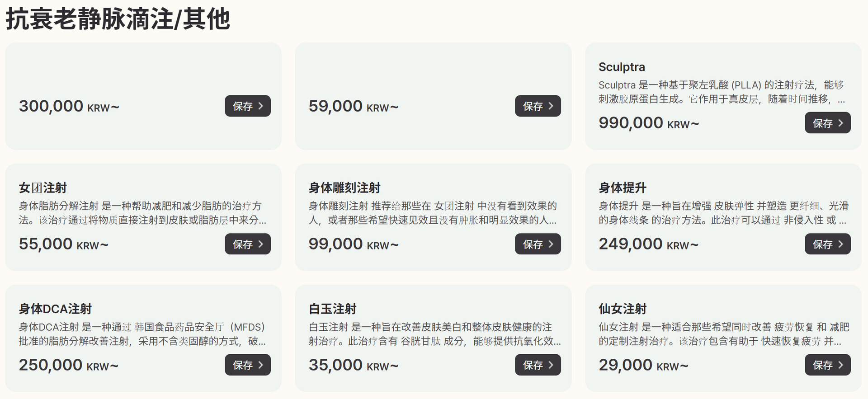Save the 女团注射 treatment
This screenshot has height=399, width=868.
247,244
